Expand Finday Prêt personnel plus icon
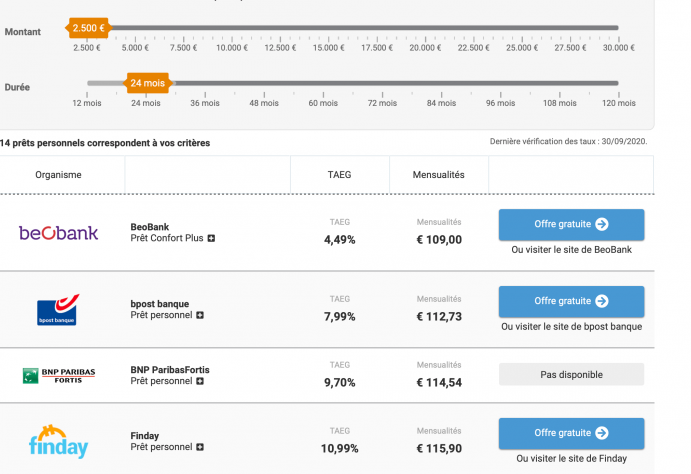 pos(200,447)
